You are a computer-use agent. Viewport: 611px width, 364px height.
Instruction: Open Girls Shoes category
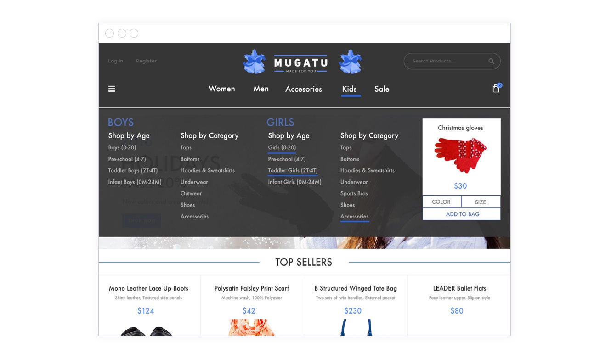pos(348,205)
